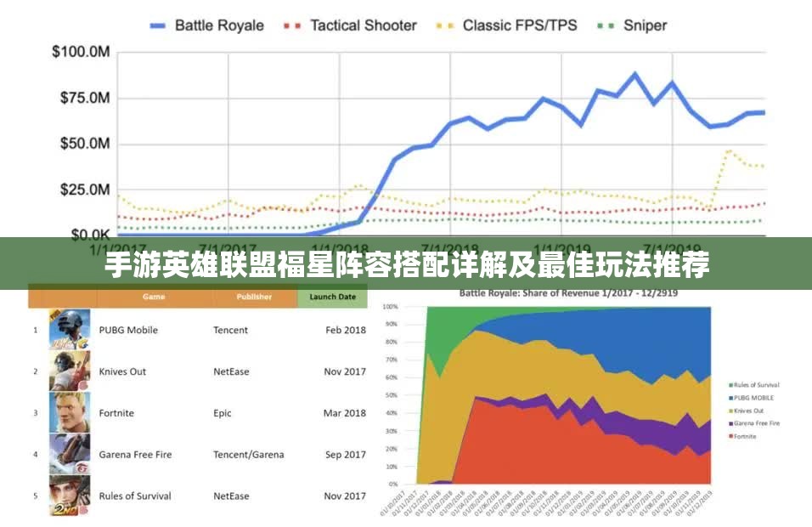The image size is (812, 527).
Task: Click the 50% axis label
Action: pos(392,395)
